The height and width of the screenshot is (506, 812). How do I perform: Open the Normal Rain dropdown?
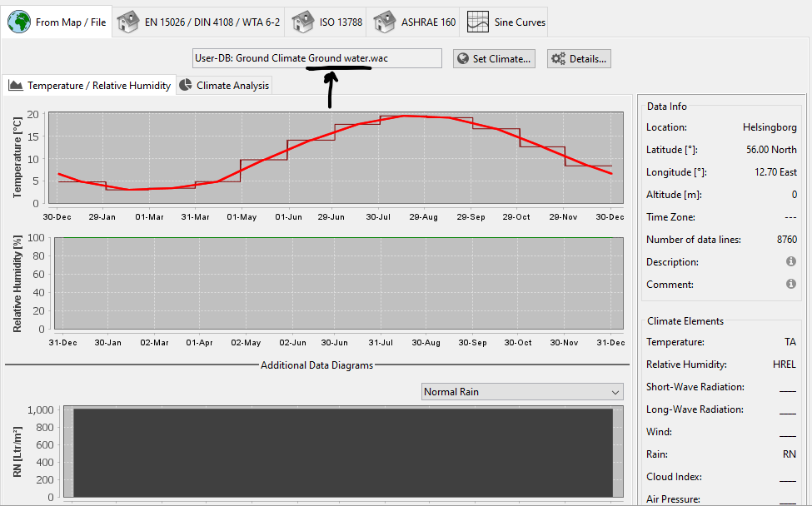click(x=522, y=392)
